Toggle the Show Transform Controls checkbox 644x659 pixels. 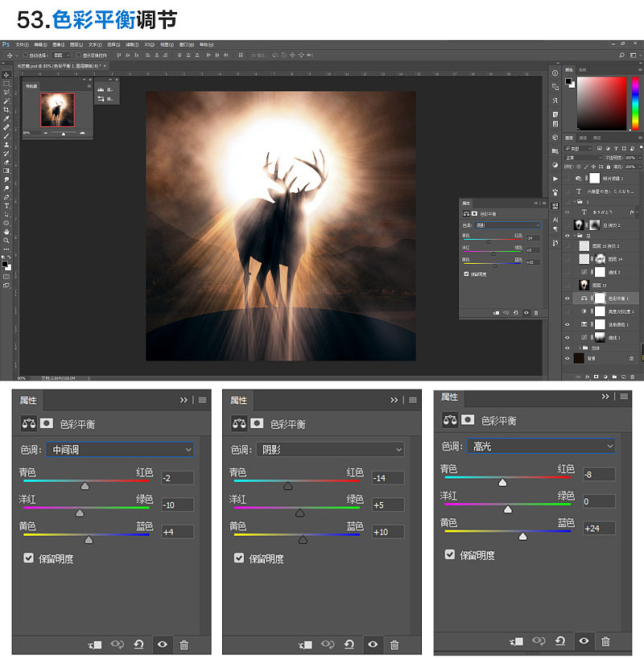pyautogui.click(x=79, y=55)
